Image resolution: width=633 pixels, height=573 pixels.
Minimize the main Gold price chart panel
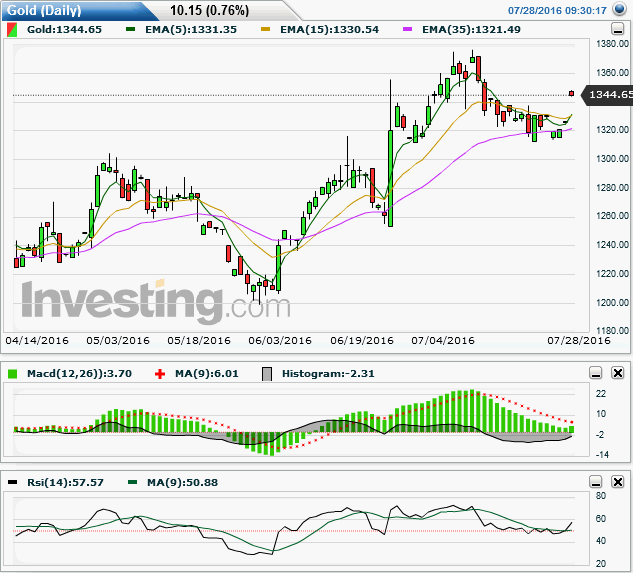coord(617,29)
